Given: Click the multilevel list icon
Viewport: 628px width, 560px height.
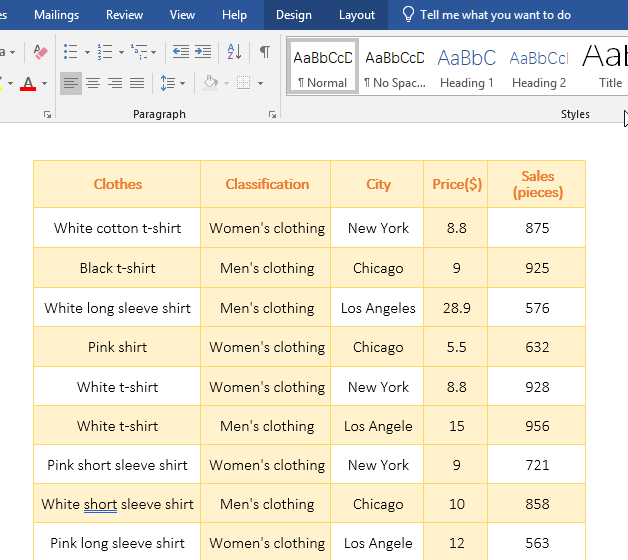Looking at the screenshot, I should point(141,52).
